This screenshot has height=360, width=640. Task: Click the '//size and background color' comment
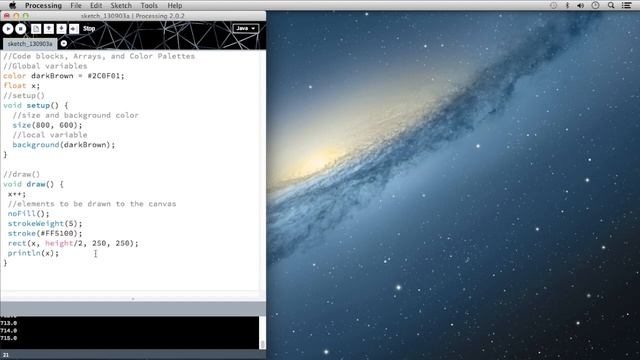click(x=76, y=116)
